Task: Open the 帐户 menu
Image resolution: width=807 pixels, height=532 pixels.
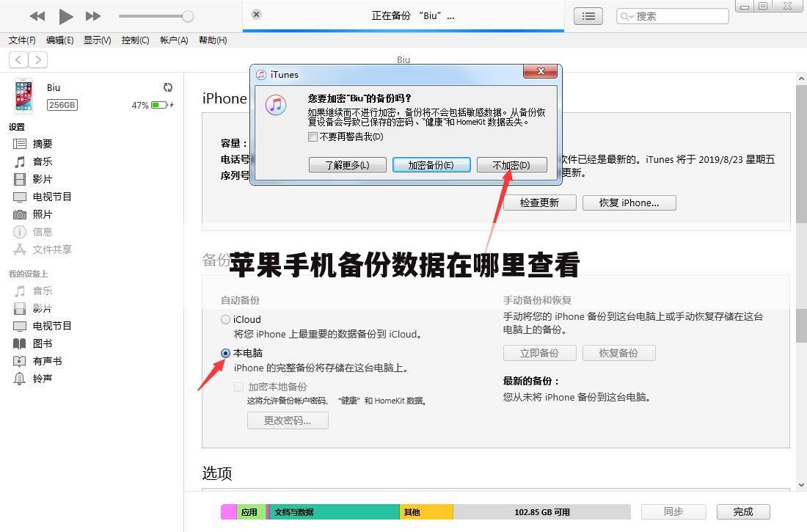Action: pos(173,40)
